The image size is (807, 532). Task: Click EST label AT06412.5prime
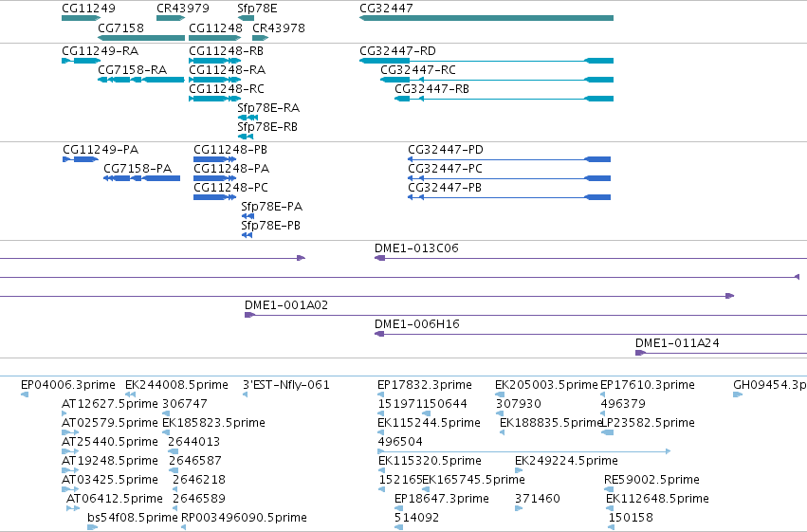click(114, 499)
